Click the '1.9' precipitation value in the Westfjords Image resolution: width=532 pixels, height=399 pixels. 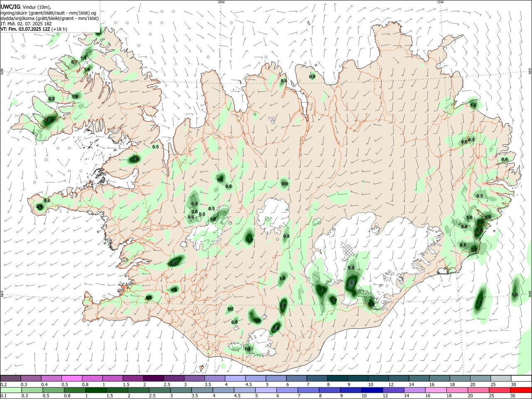49,121
